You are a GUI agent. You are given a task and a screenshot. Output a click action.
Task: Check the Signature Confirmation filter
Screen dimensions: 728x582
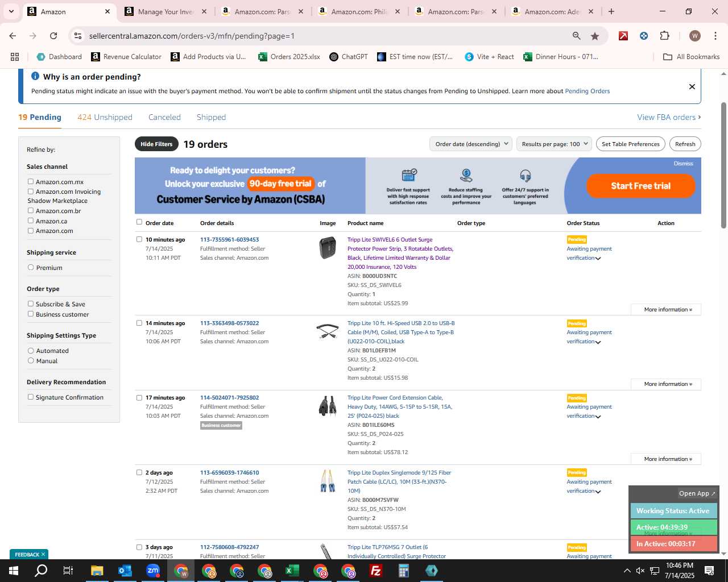pos(31,397)
